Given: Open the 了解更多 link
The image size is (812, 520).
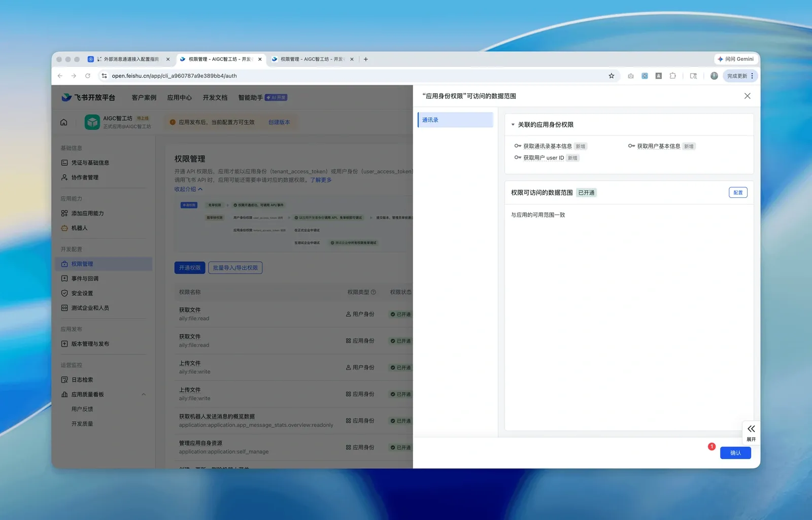Looking at the screenshot, I should click(321, 180).
